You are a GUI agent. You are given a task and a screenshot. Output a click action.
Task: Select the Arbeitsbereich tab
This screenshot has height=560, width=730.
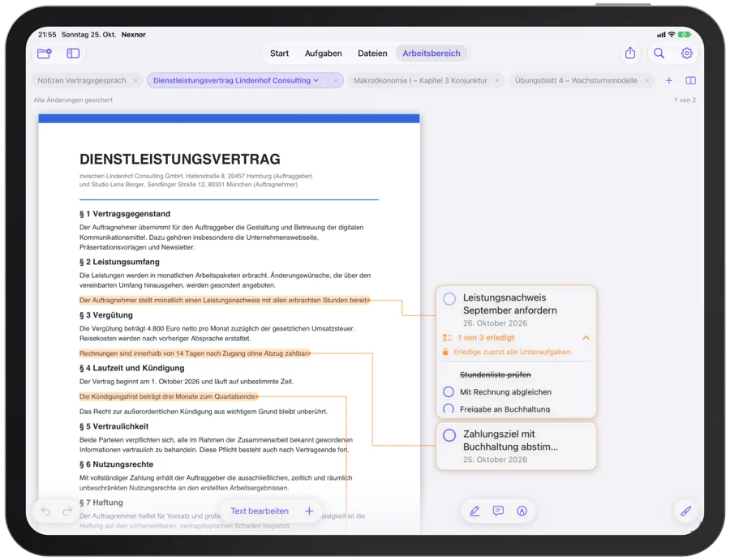point(432,53)
